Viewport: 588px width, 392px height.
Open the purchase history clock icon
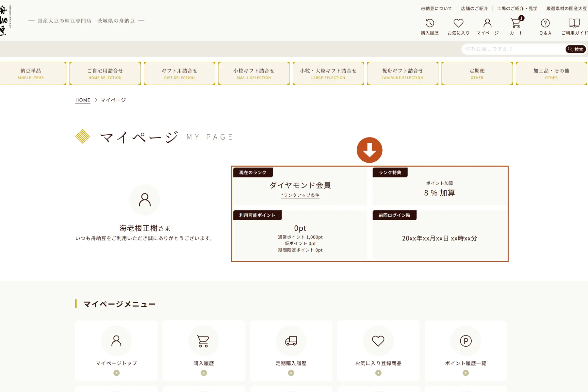tap(430, 23)
